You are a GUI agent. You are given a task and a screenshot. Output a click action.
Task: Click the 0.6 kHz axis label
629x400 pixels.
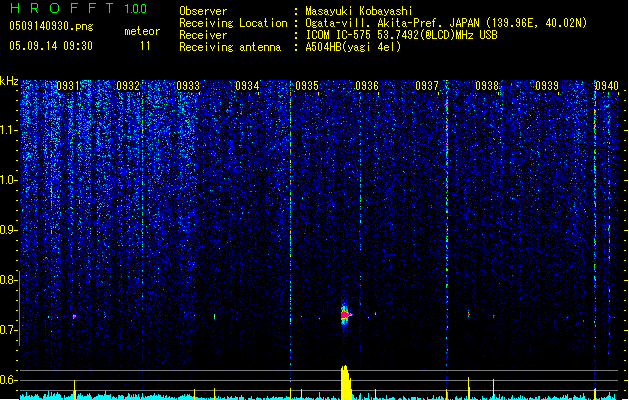click(x=9, y=380)
